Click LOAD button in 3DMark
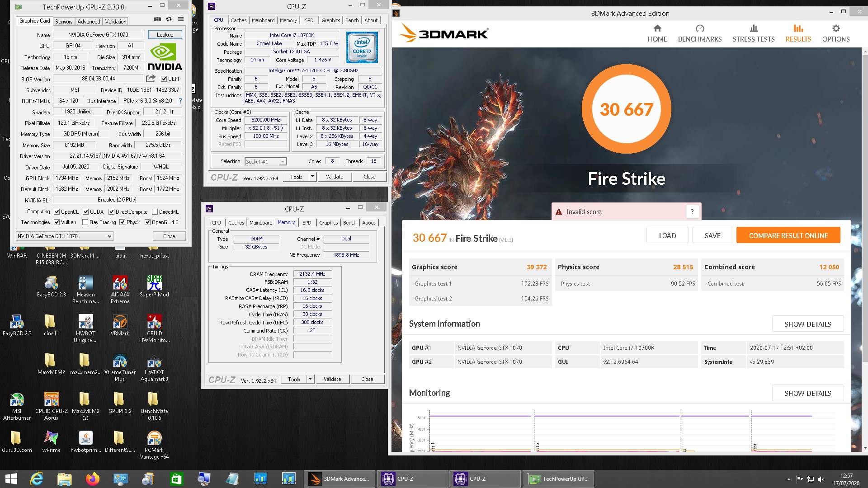The width and height of the screenshot is (868, 488). coord(667,235)
